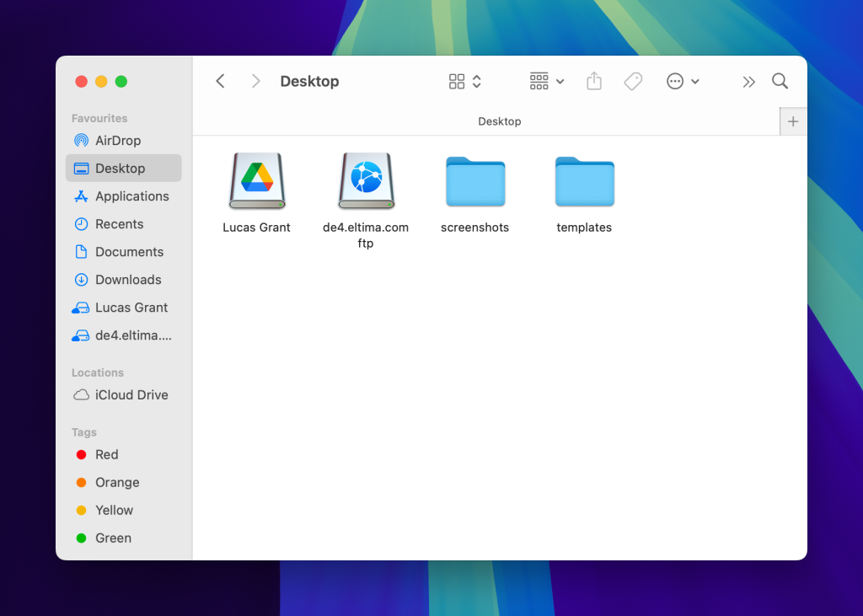The height and width of the screenshot is (616, 863).
Task: Open the de4.eltima.com ftp drive icon
Action: pos(366,181)
